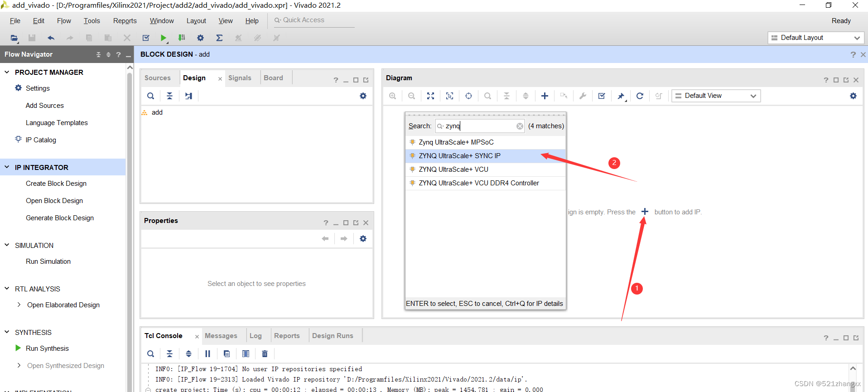
Task: Expand Open Elaborated Design item
Action: [19, 305]
